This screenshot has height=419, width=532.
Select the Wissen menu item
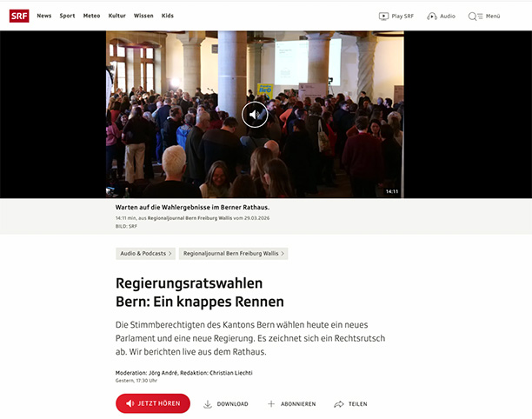pyautogui.click(x=143, y=16)
